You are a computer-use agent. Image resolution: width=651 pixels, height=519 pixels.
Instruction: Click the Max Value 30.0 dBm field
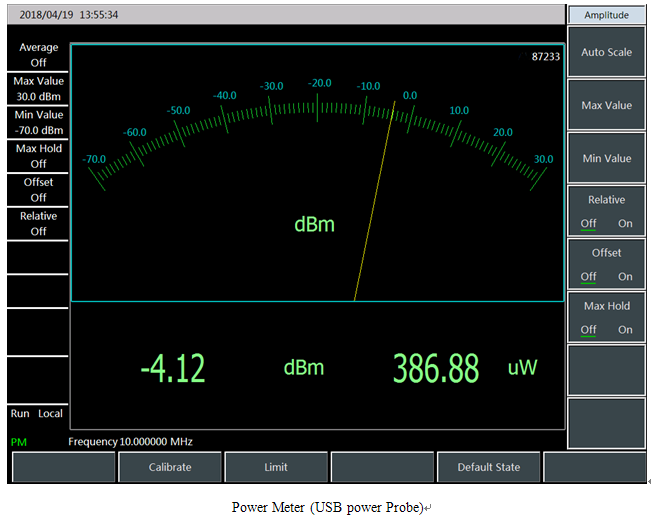click(x=38, y=88)
